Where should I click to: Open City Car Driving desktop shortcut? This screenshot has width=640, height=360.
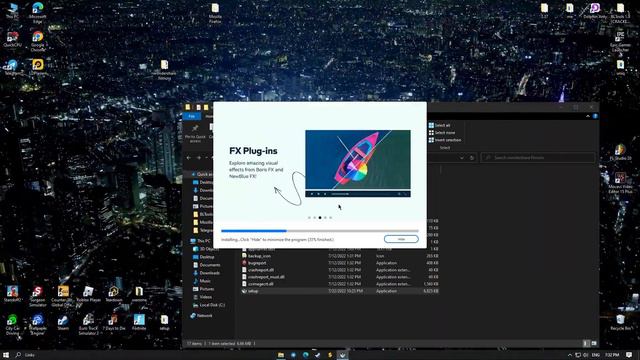pyautogui.click(x=12, y=324)
